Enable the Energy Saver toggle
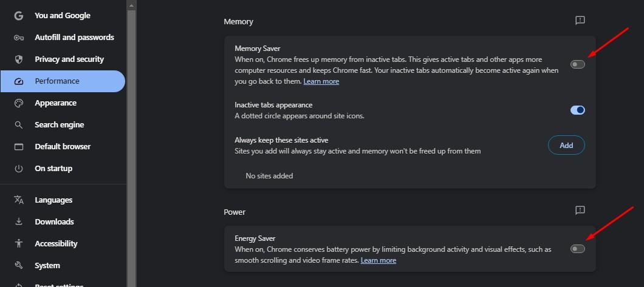 coord(577,249)
